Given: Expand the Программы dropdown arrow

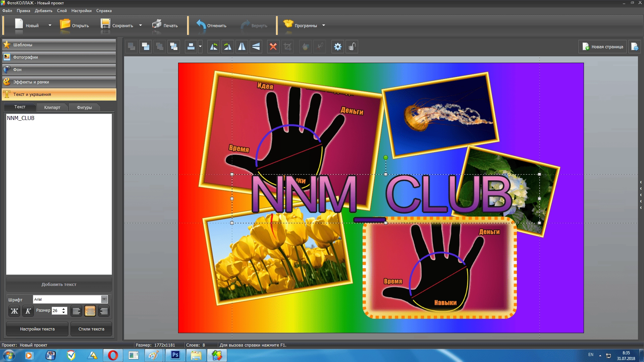Looking at the screenshot, I should coord(324,25).
